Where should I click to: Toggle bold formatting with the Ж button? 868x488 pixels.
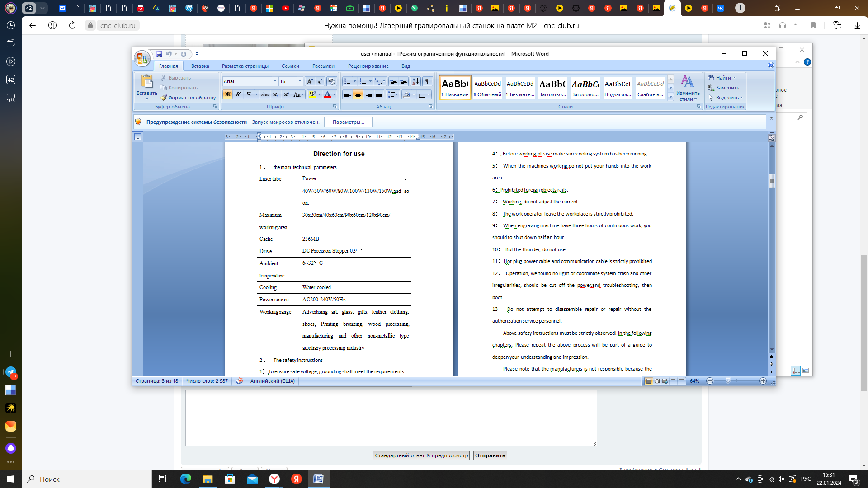tap(228, 94)
